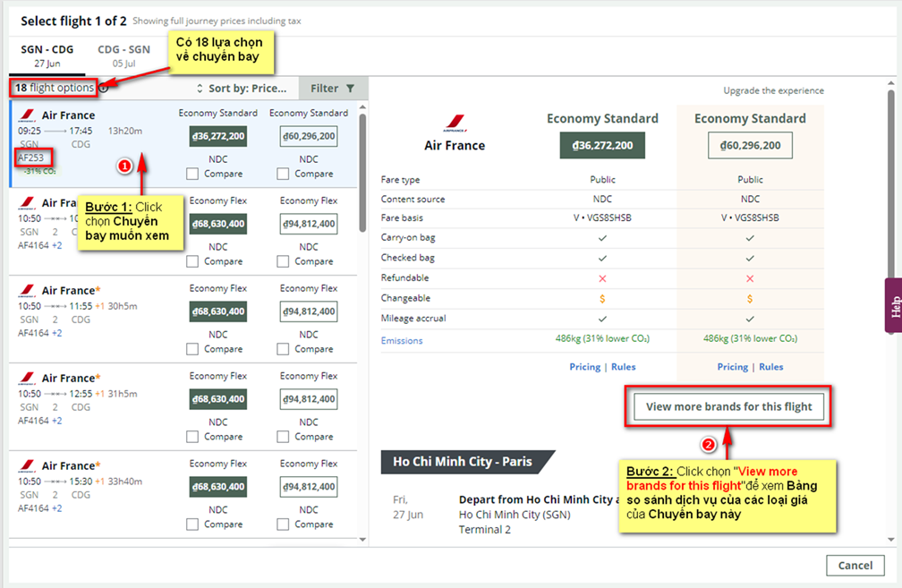Click the Mileage accrual checkmark under the ₫36,272,200 column

click(602, 319)
